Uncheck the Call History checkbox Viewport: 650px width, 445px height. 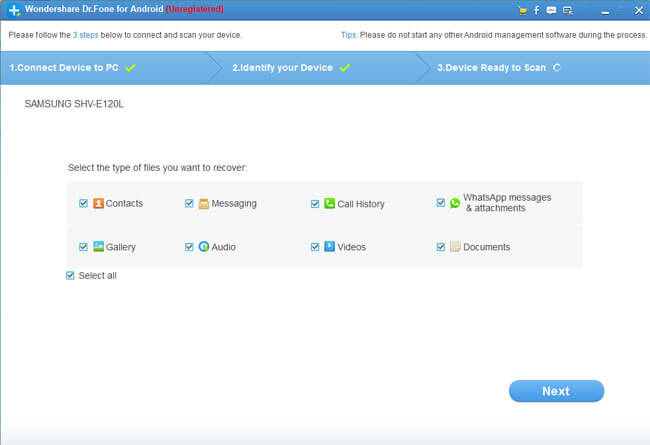[x=315, y=204]
